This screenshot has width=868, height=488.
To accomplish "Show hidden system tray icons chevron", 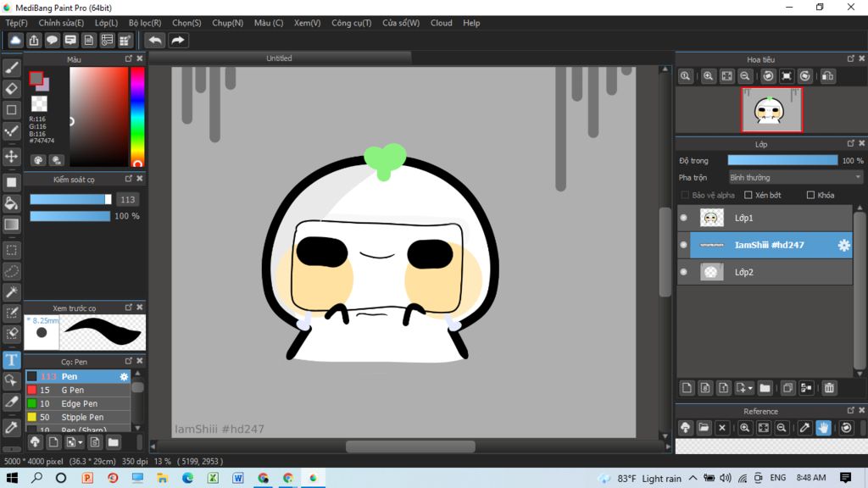I will coord(693,478).
